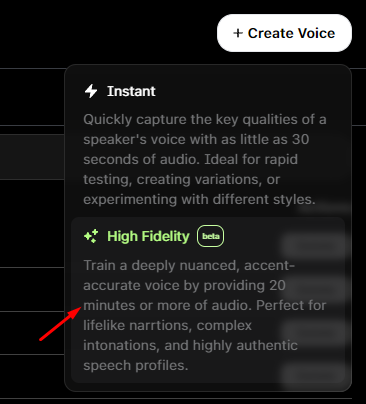366x404 pixels.
Task: Select the Instant heading in the dropdown
Action: point(131,91)
